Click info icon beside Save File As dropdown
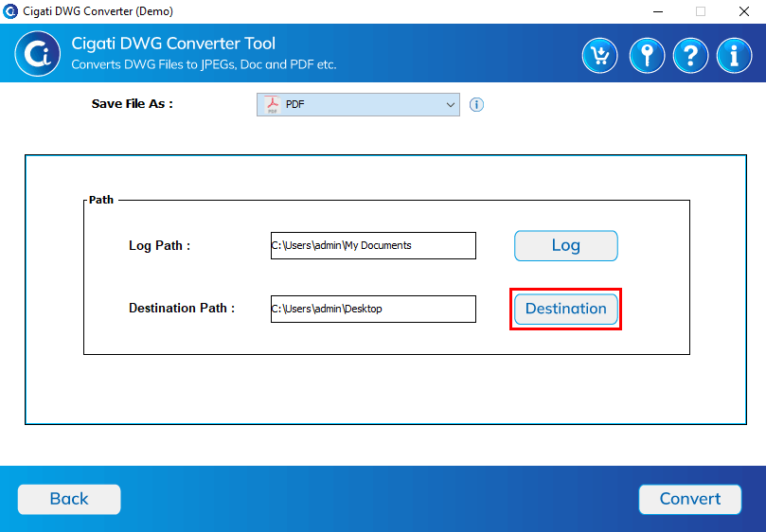 [476, 104]
